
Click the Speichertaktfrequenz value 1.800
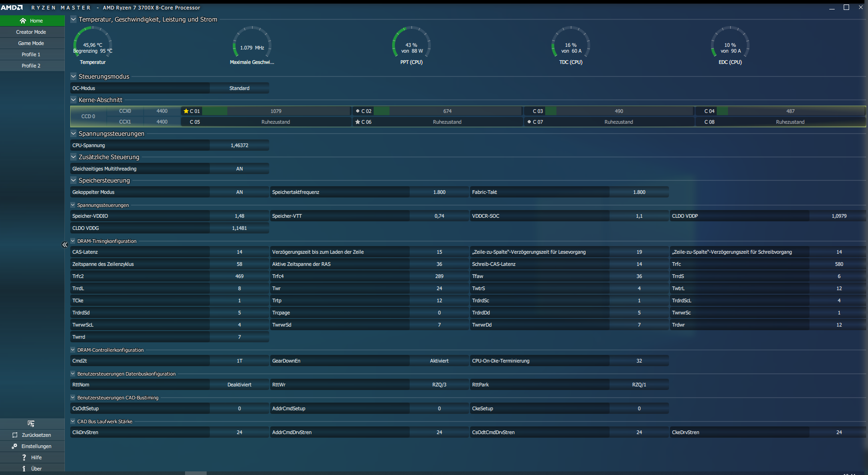click(x=439, y=192)
